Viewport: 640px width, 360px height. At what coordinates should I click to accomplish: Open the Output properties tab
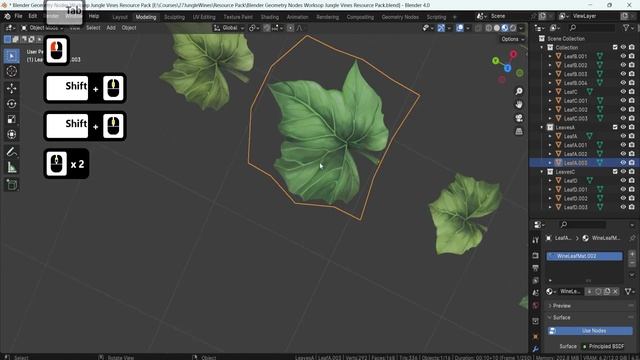tap(536, 268)
